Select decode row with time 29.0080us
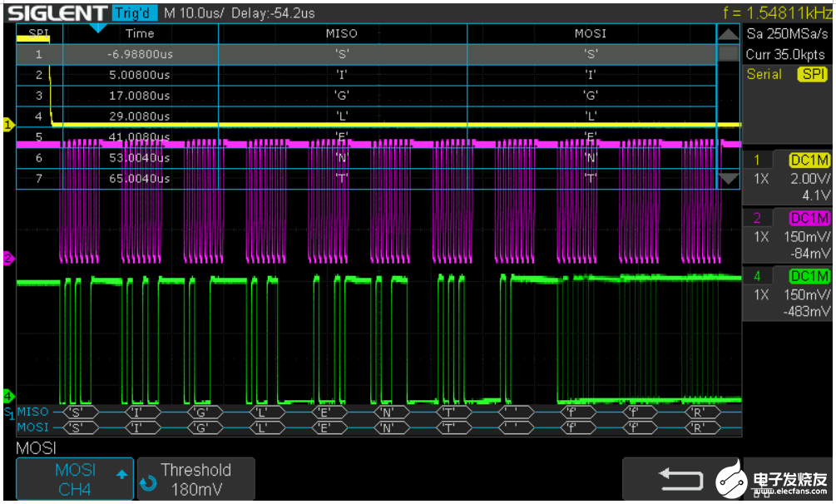 [x=366, y=116]
